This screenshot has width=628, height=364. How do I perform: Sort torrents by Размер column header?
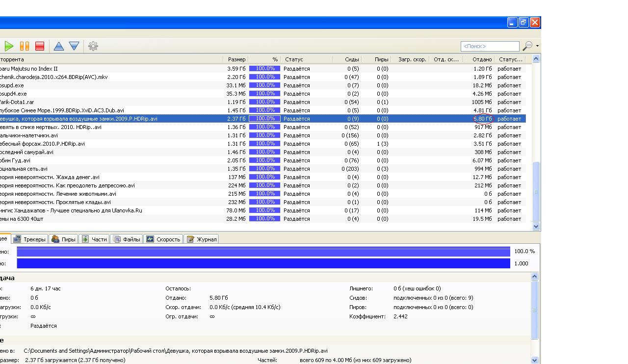coord(236,59)
